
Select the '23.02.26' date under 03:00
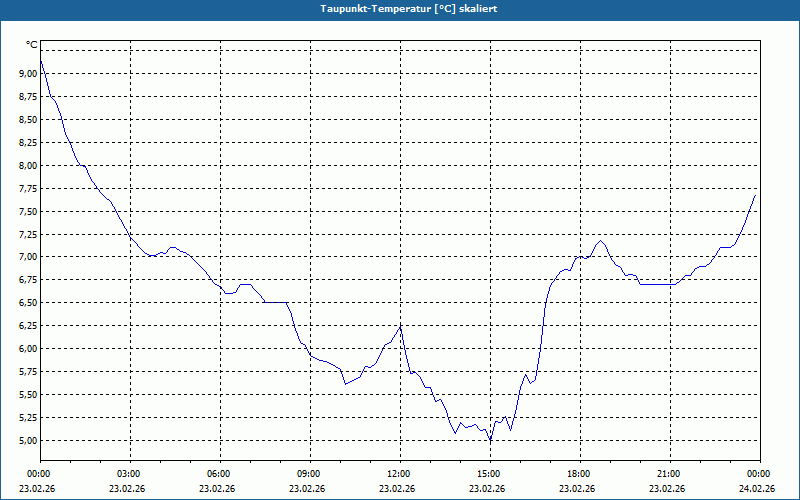128,488
